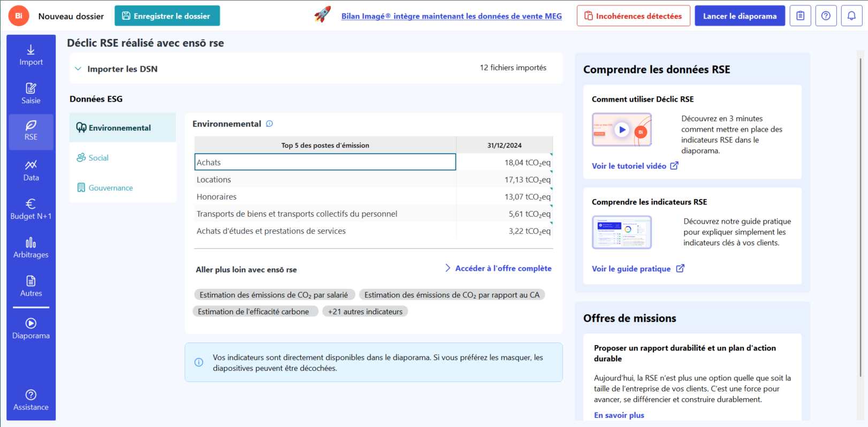Click the Honoraires row label
The height and width of the screenshot is (427, 868).
pyautogui.click(x=216, y=197)
